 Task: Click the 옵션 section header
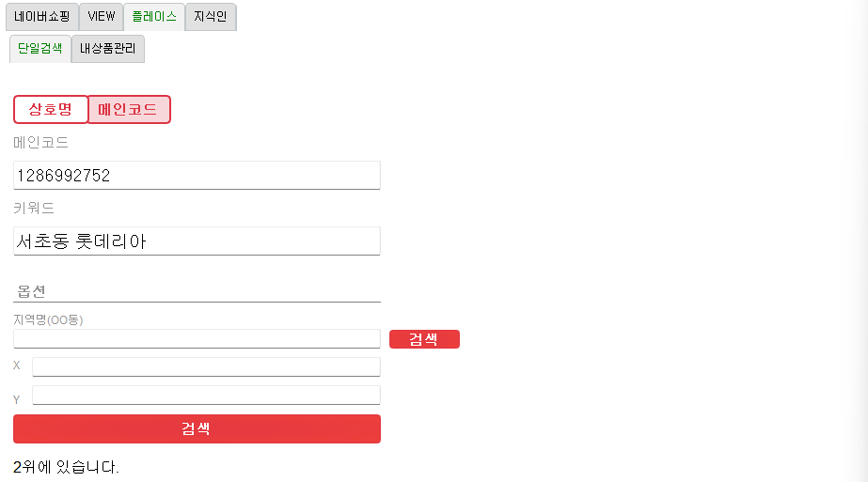(32, 291)
